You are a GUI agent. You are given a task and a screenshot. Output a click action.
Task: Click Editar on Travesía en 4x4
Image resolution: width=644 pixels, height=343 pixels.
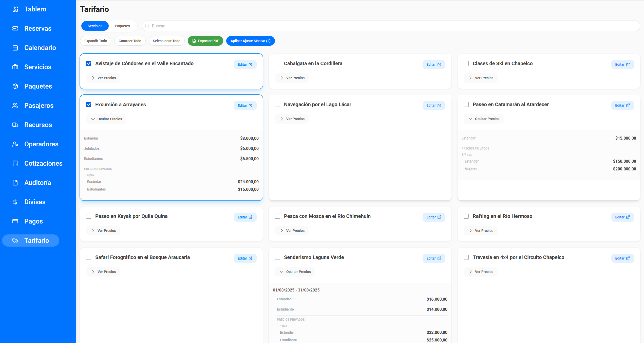pyautogui.click(x=623, y=258)
